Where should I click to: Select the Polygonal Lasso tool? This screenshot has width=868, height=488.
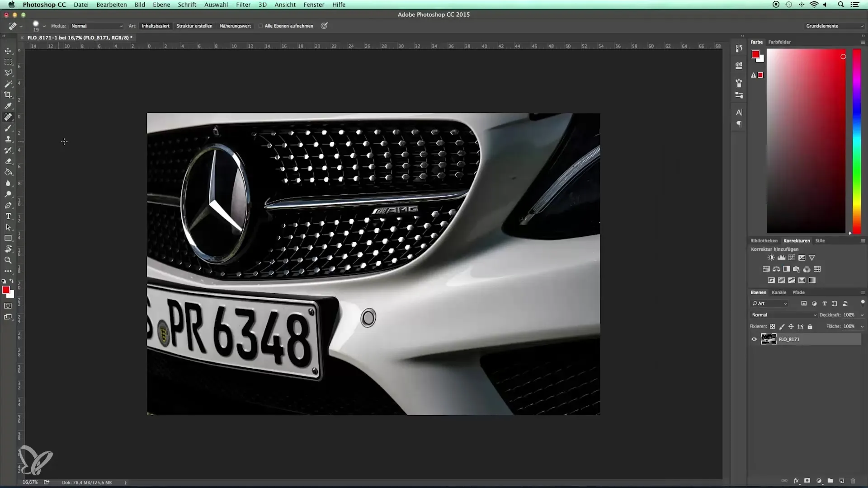point(8,73)
